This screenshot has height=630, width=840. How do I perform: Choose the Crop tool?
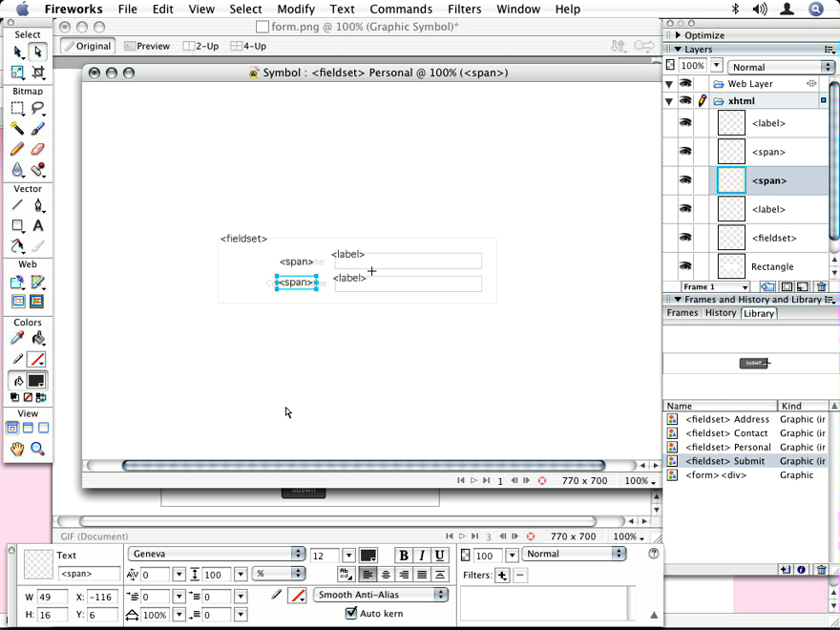point(37,73)
